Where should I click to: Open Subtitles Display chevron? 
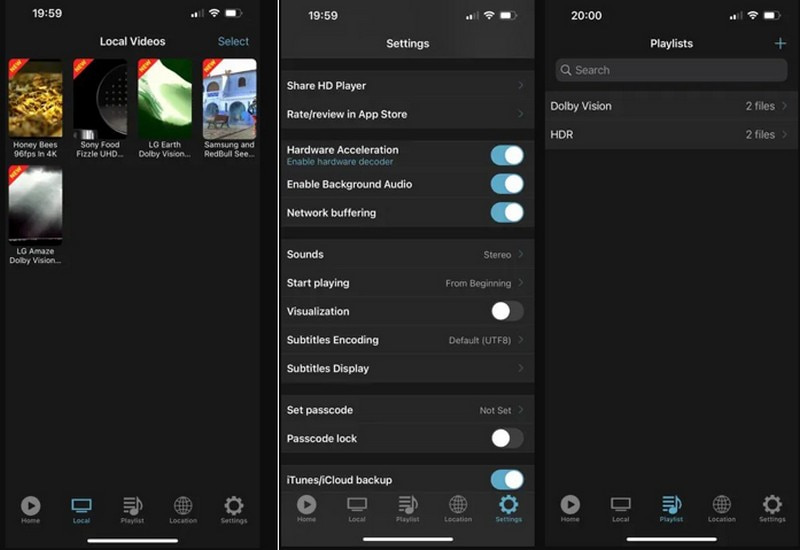[520, 368]
